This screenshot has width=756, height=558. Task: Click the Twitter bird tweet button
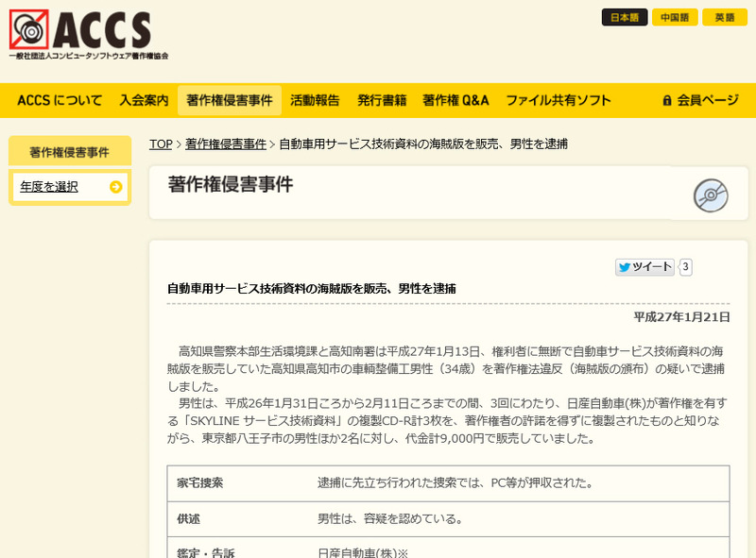[x=644, y=267]
